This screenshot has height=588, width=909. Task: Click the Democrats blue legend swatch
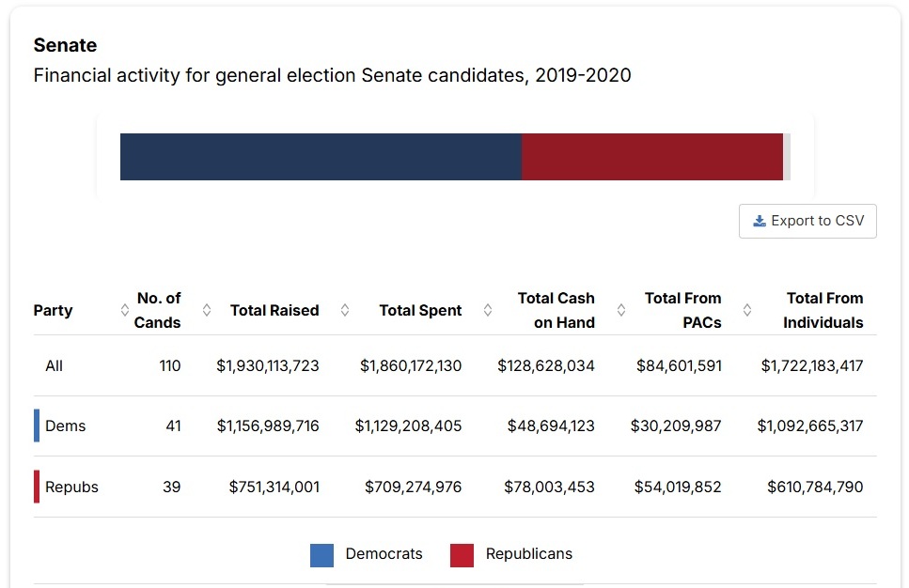click(321, 555)
